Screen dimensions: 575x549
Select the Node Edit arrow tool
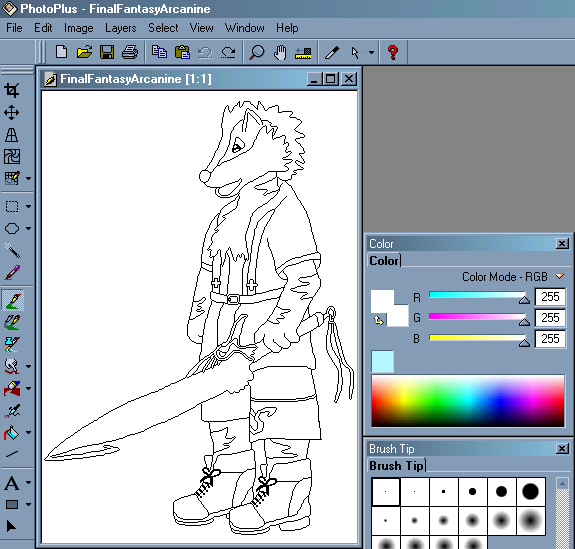11,527
